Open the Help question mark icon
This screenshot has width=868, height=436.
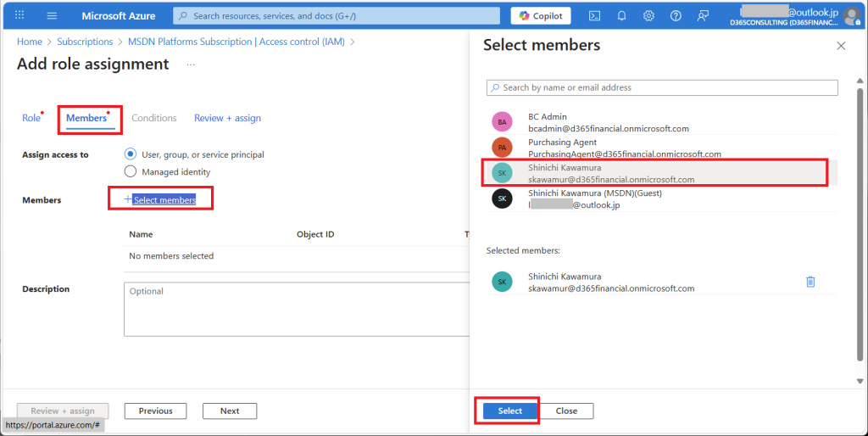(676, 16)
